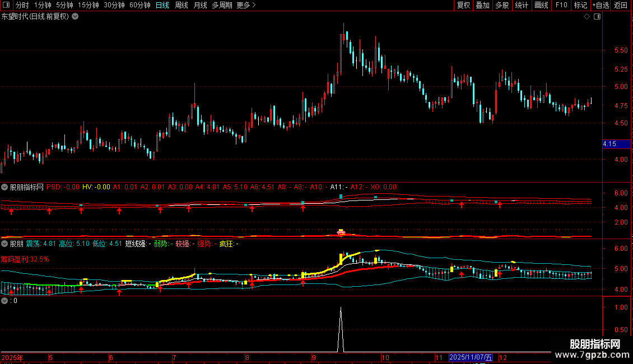
Task: Open the 多周期 multi-period view
Action: (222, 5)
